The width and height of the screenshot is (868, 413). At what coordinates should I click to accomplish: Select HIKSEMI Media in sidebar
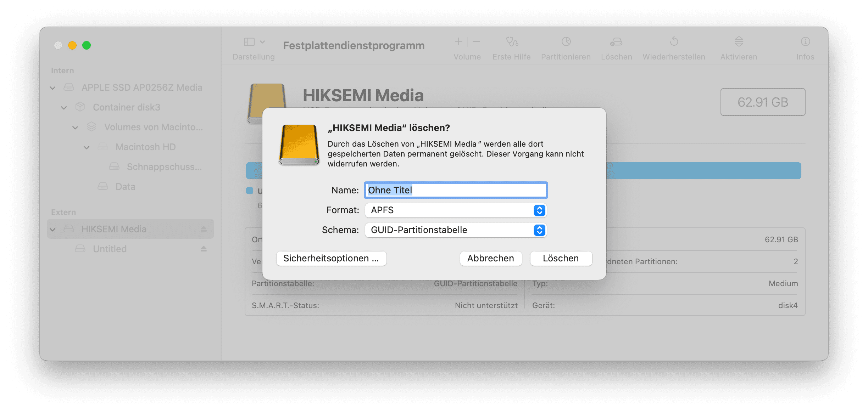(130, 229)
